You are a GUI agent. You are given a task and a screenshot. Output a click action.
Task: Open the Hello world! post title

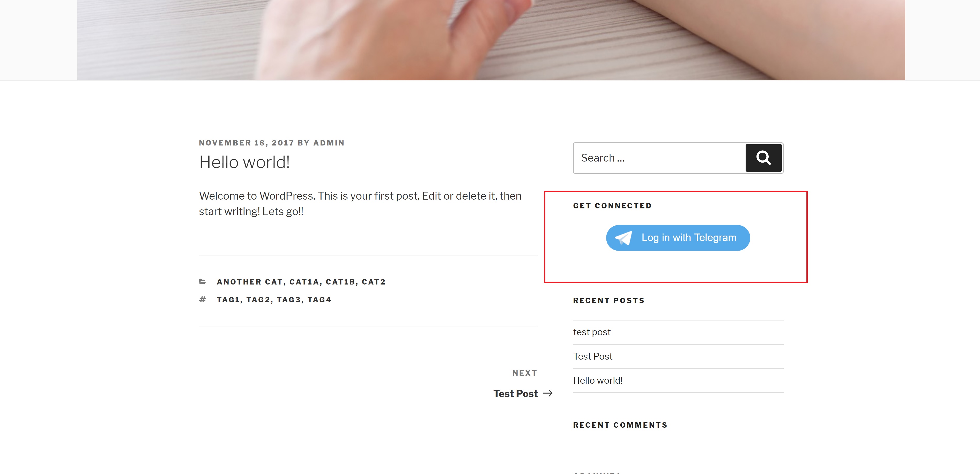coord(245,162)
